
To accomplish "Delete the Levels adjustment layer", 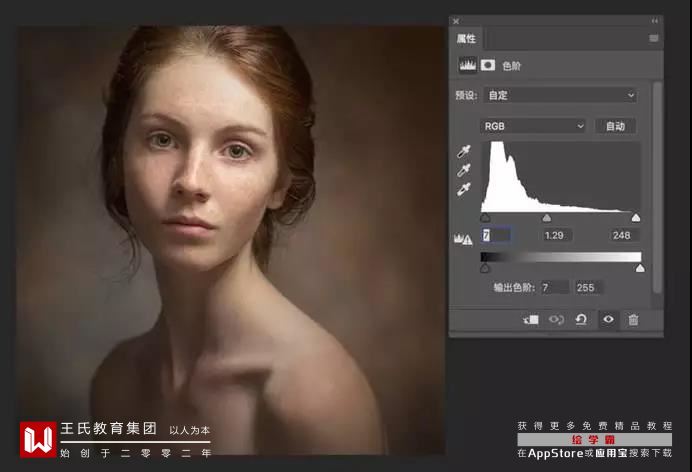I will [x=633, y=319].
